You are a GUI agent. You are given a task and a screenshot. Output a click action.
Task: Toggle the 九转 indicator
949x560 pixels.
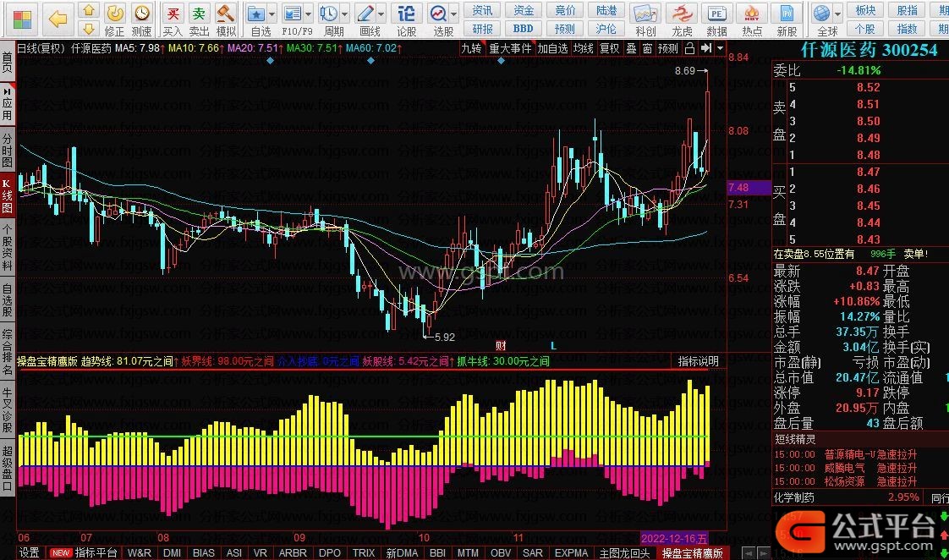point(471,48)
